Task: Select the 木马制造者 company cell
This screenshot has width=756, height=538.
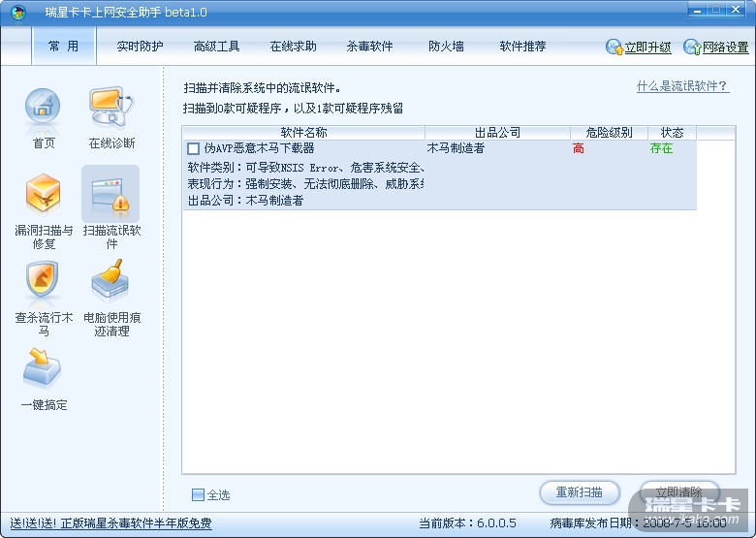Action: pyautogui.click(x=456, y=148)
